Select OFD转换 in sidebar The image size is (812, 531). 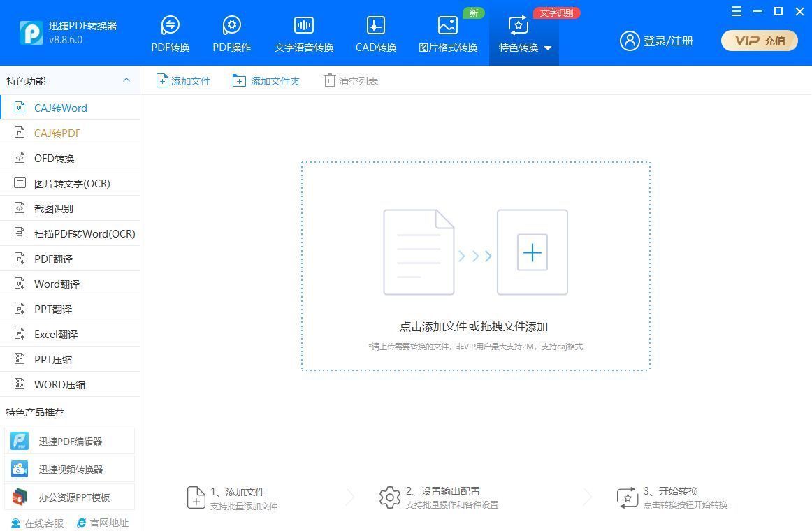(70, 159)
